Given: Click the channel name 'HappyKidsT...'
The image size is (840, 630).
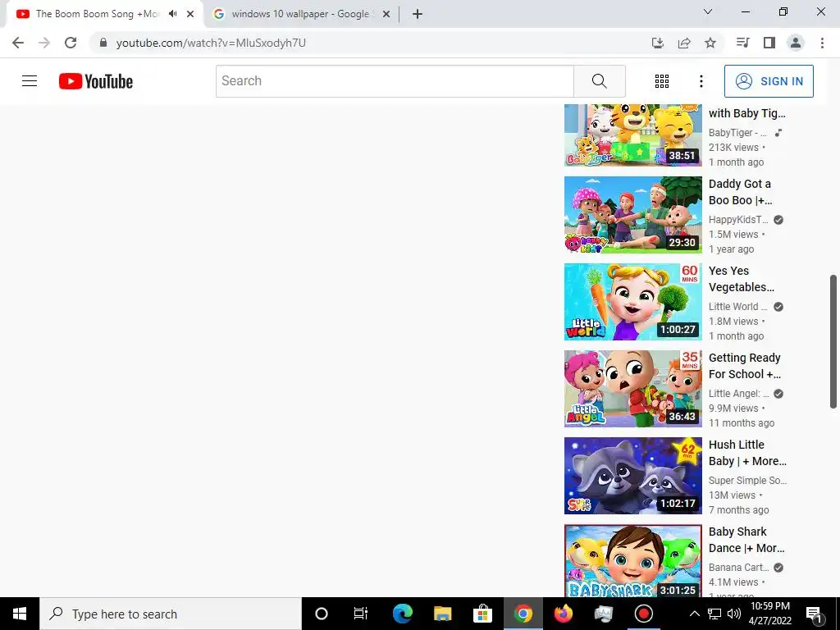Looking at the screenshot, I should coord(738,220).
